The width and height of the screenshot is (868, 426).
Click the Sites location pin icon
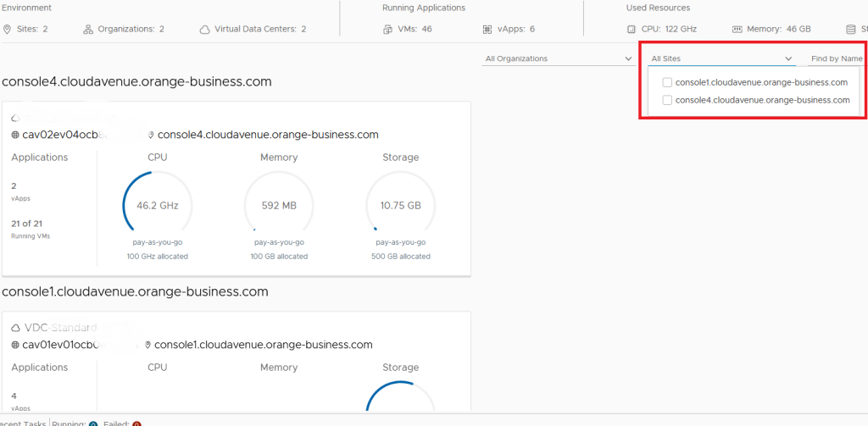click(7, 29)
